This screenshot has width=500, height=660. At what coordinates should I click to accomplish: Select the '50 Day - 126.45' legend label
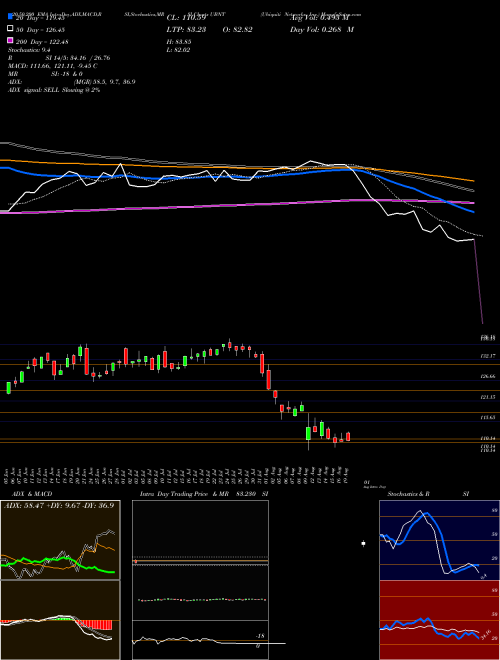(40, 30)
